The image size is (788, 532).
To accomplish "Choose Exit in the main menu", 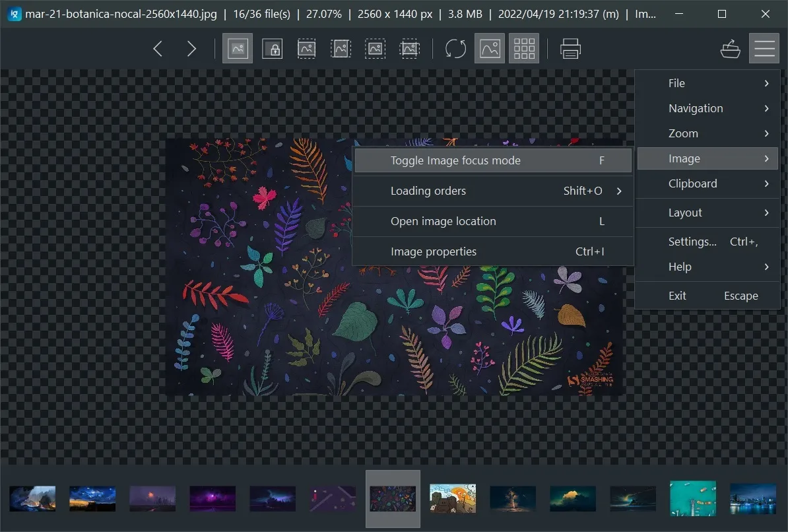I will point(707,296).
